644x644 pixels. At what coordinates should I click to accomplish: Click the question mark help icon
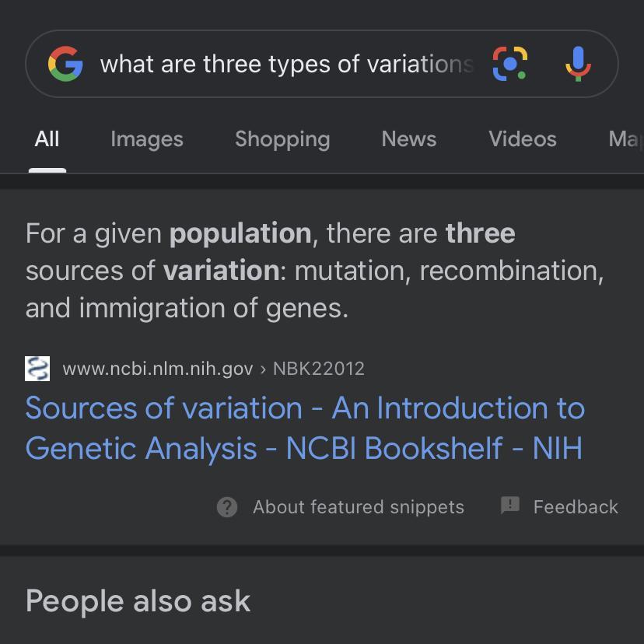pos(227,507)
